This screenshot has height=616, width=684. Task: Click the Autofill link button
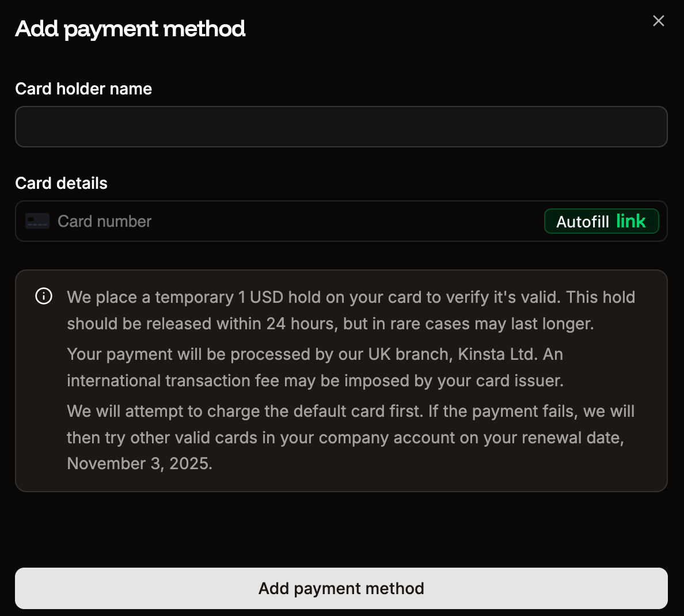click(x=601, y=220)
